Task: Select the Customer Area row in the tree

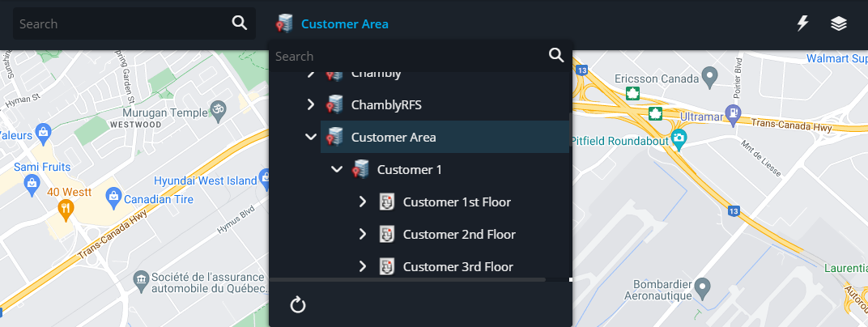Action: [x=445, y=137]
